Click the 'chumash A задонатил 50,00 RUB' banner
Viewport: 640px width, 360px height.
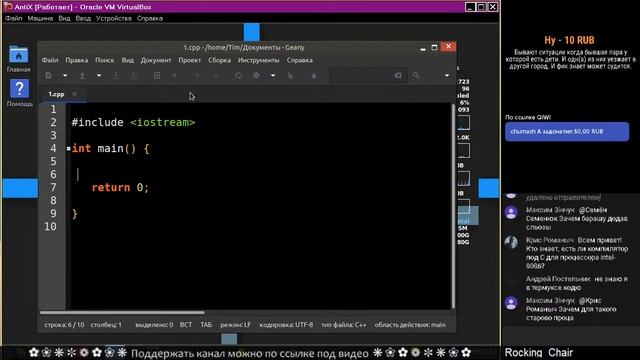[x=567, y=131]
